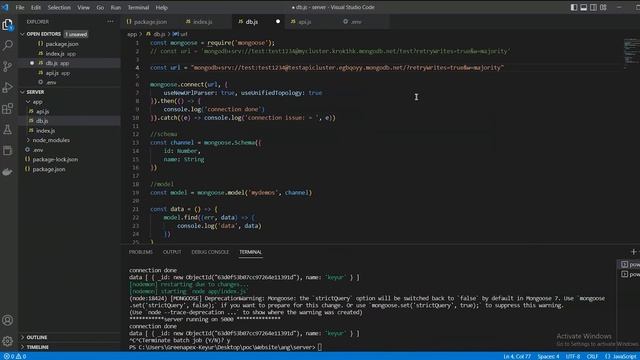The image size is (640, 360).
Task: Expand the node_modules folder
Action: coord(51,140)
